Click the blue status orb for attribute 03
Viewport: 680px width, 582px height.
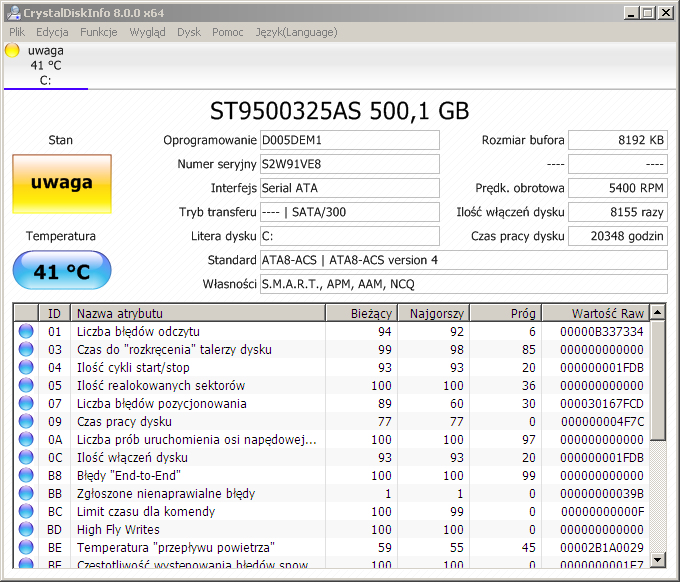coord(26,349)
